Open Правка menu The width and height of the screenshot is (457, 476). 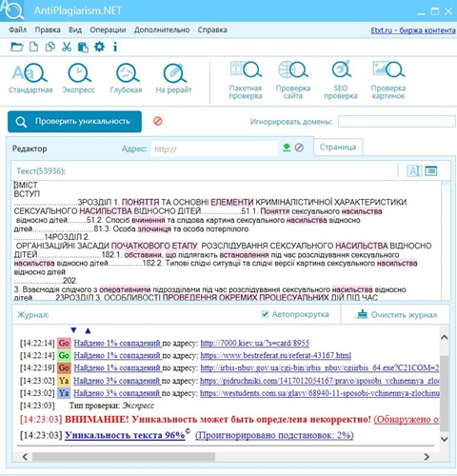(48, 30)
